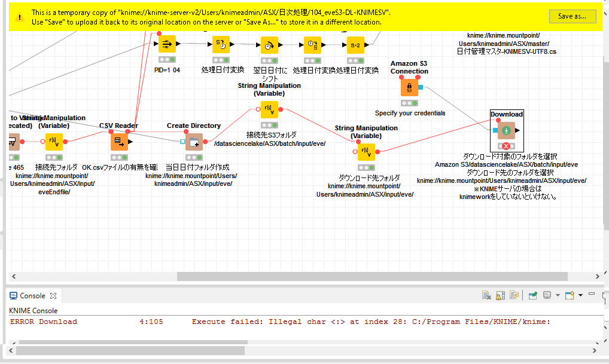
Task: Select the String Manipulation node labeled 接続先S3フォルダ
Action: tap(269, 109)
